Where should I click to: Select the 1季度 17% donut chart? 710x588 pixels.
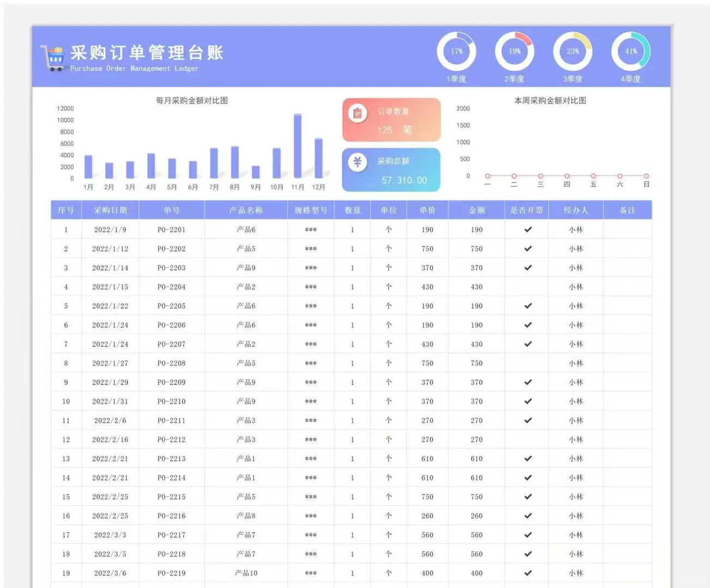coord(456,52)
